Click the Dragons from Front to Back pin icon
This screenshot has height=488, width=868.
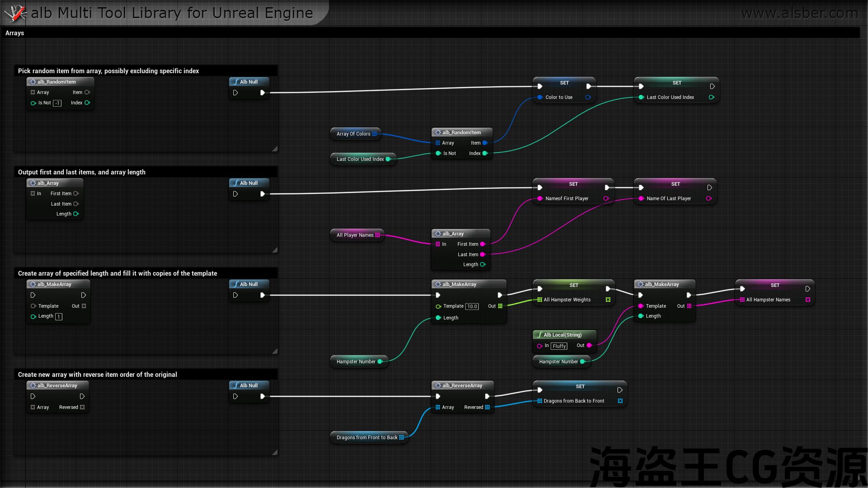click(x=401, y=437)
